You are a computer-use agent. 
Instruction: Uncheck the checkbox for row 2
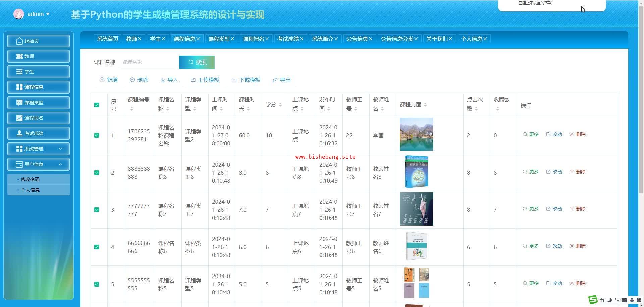click(97, 173)
